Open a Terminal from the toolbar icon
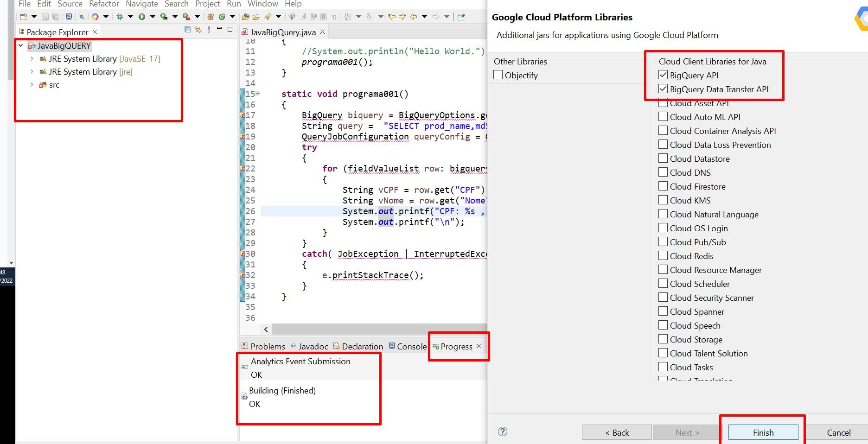The image size is (868, 444). pos(69,17)
